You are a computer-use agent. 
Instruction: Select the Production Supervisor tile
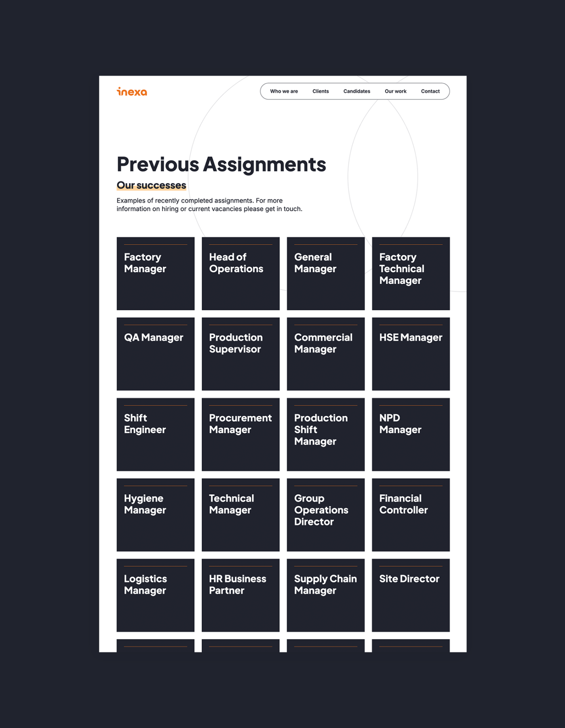[240, 354]
